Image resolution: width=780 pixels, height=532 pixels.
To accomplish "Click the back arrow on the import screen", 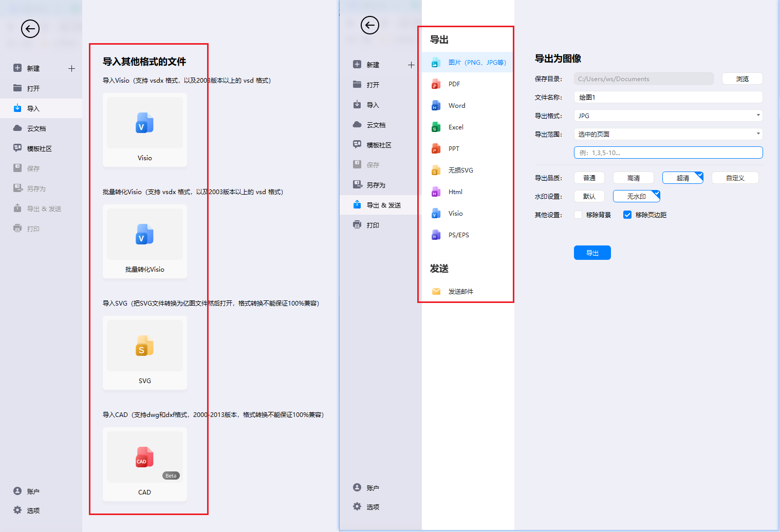I will (30, 29).
